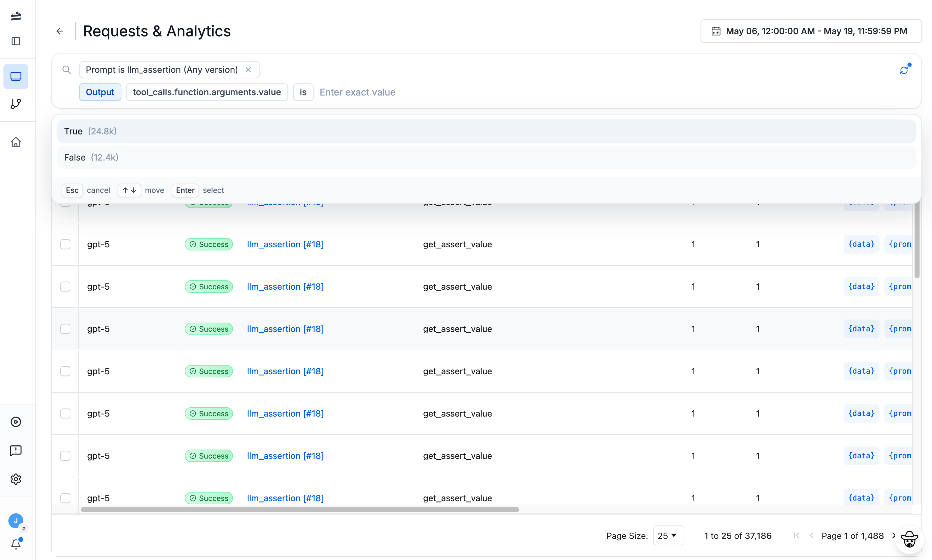Click {data} tag in first full row
Viewport: 932px width, 560px height.
pyautogui.click(x=861, y=244)
